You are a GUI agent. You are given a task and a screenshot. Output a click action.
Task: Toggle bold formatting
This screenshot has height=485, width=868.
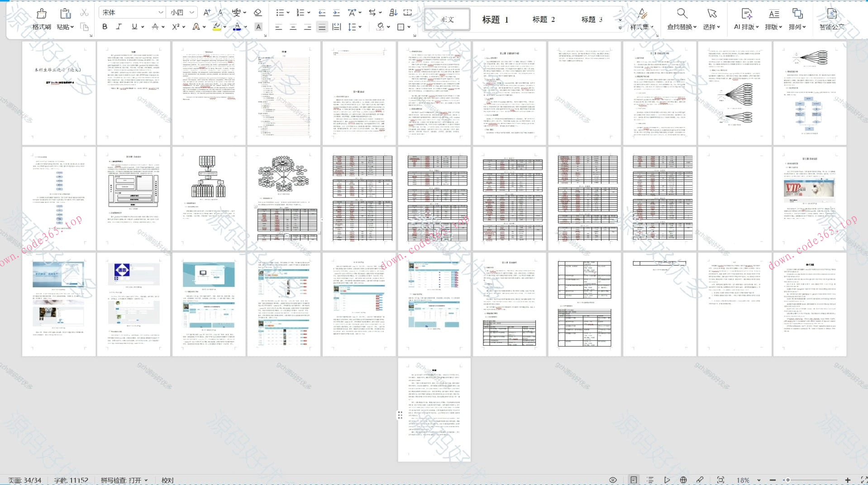tap(105, 27)
